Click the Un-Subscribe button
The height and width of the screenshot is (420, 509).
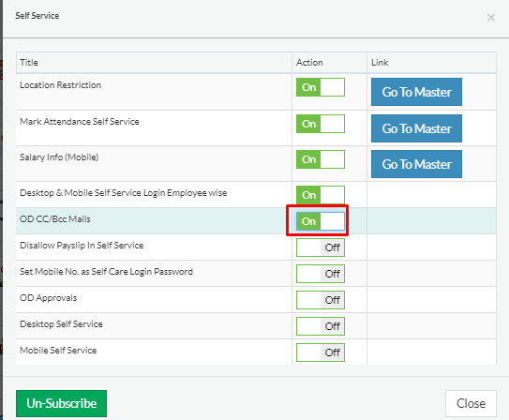coord(61,403)
